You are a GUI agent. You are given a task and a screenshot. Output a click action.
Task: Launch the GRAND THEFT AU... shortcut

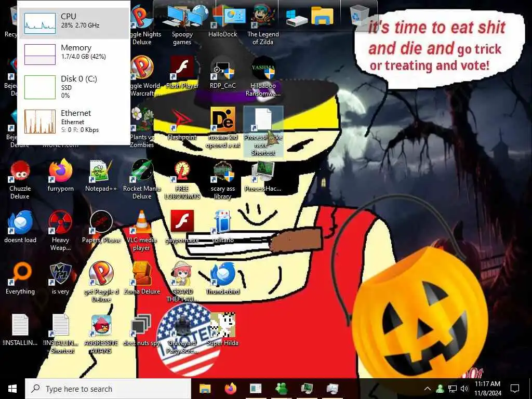182,282
